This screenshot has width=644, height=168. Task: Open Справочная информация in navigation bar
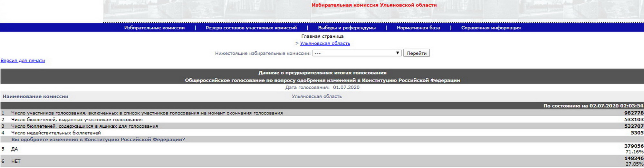click(491, 28)
